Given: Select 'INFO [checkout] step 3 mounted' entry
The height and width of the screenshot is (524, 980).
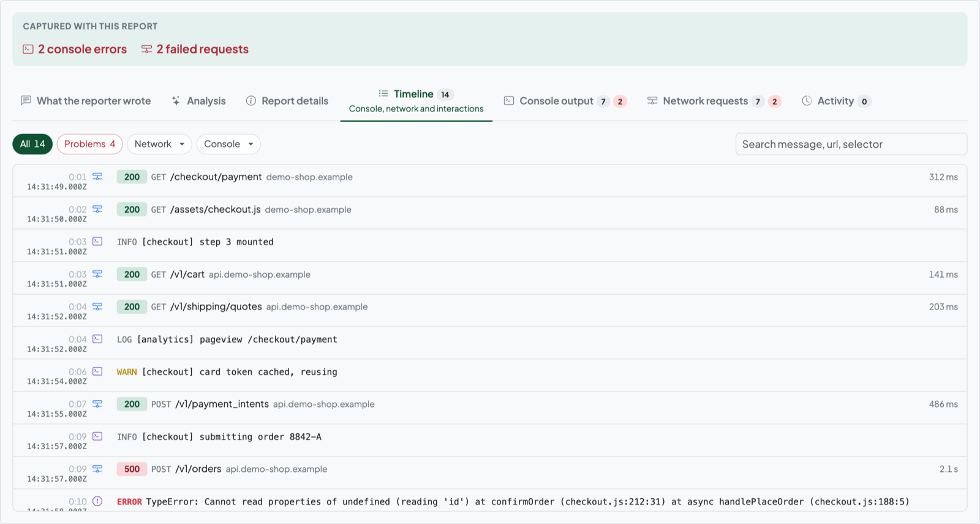Looking at the screenshot, I should coord(195,242).
